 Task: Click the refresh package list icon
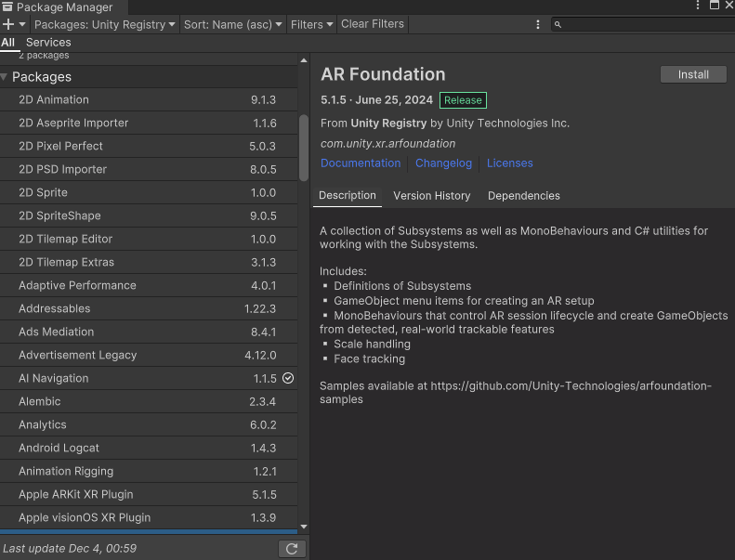(292, 549)
